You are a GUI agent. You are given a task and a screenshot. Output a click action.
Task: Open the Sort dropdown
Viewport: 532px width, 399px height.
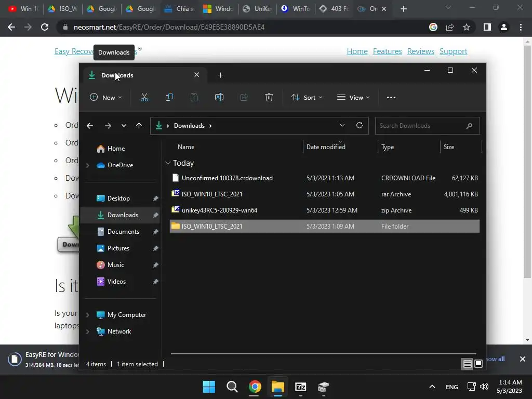(x=307, y=97)
